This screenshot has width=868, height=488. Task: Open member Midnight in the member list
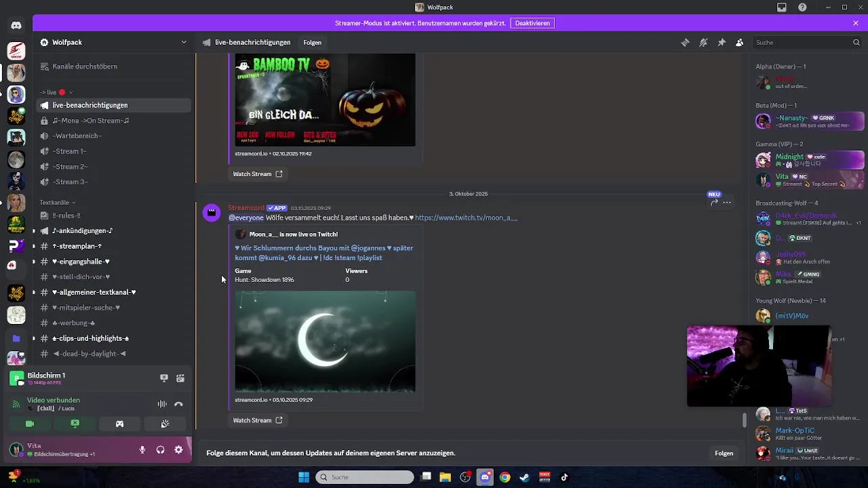coord(810,160)
